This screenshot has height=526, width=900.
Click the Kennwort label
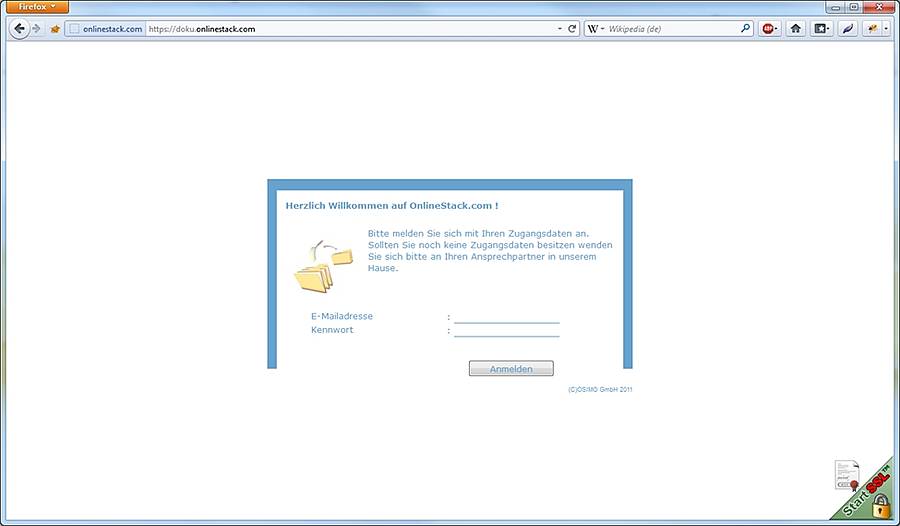[332, 330]
